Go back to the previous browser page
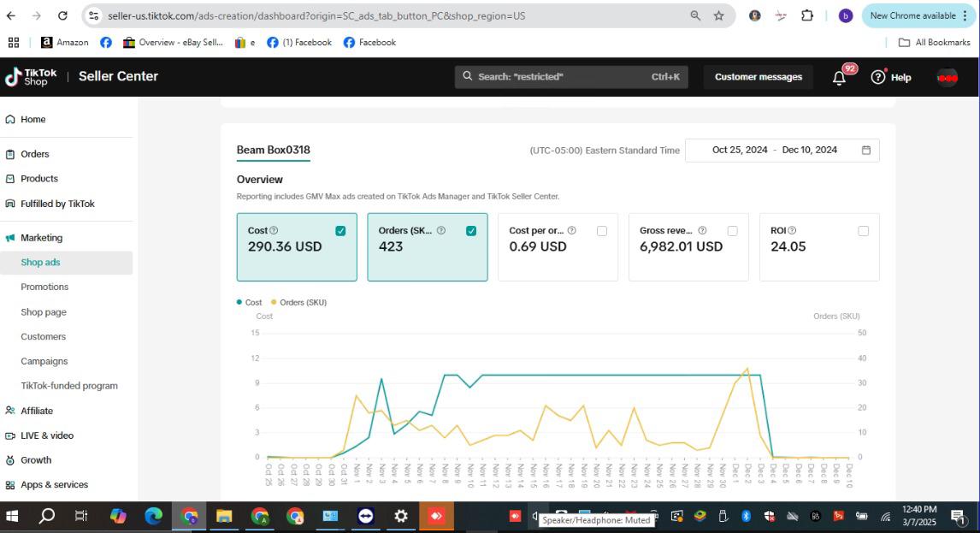 pyautogui.click(x=11, y=15)
